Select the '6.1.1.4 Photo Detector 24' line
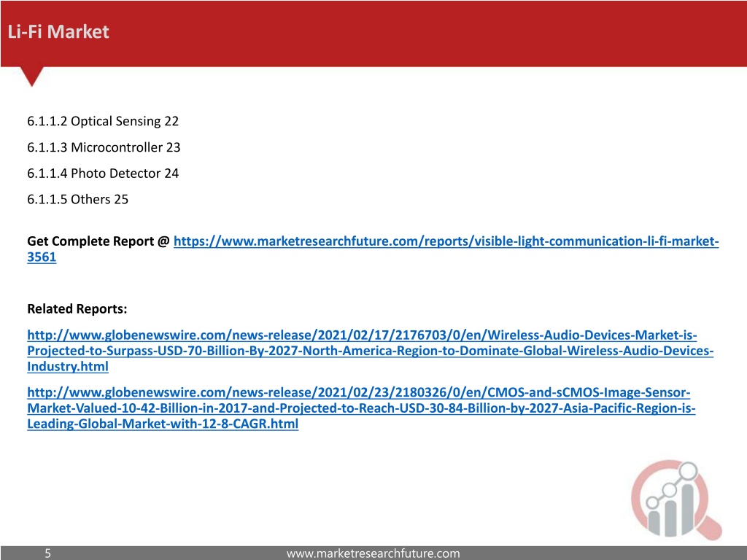This screenshot has width=747, height=560. pos(103,174)
